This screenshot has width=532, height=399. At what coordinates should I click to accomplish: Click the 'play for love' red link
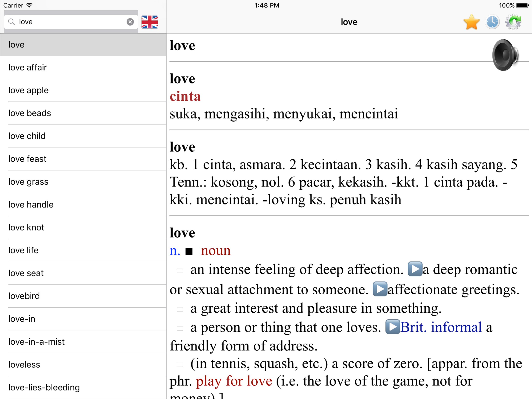[x=234, y=381]
